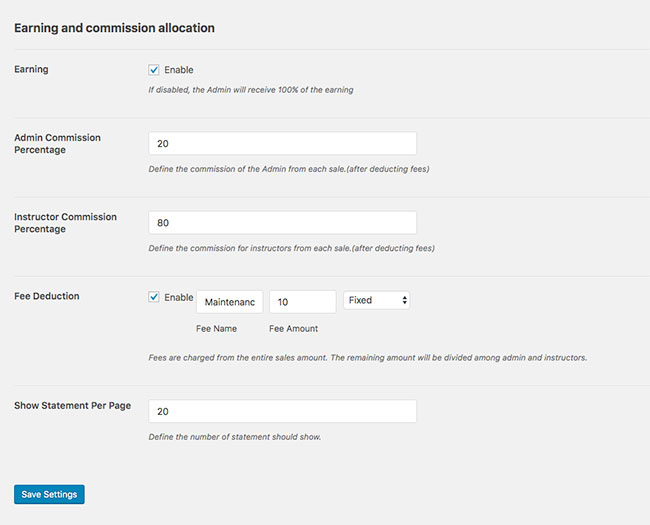Click the Maintenance fee name field
Viewport: 650px width, 525px height.
point(229,301)
